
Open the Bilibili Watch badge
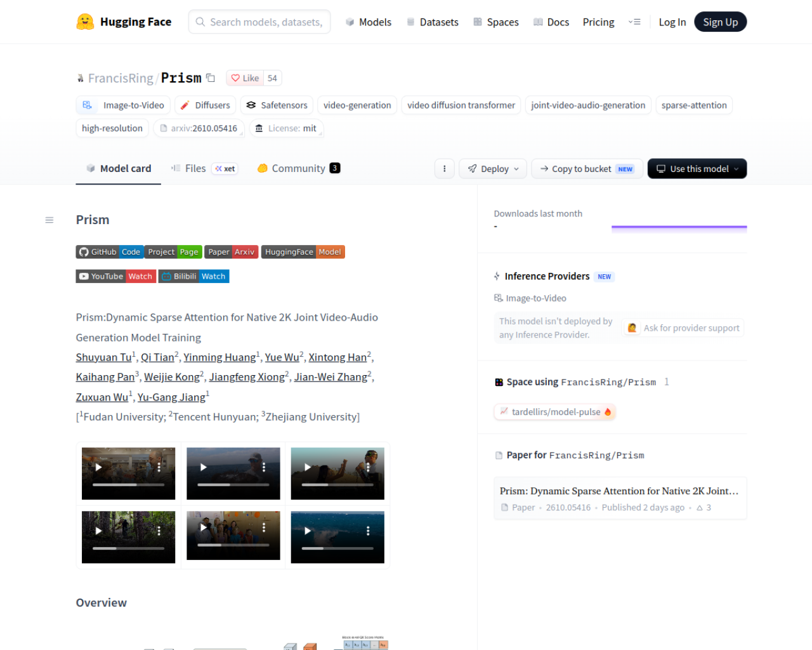(193, 276)
